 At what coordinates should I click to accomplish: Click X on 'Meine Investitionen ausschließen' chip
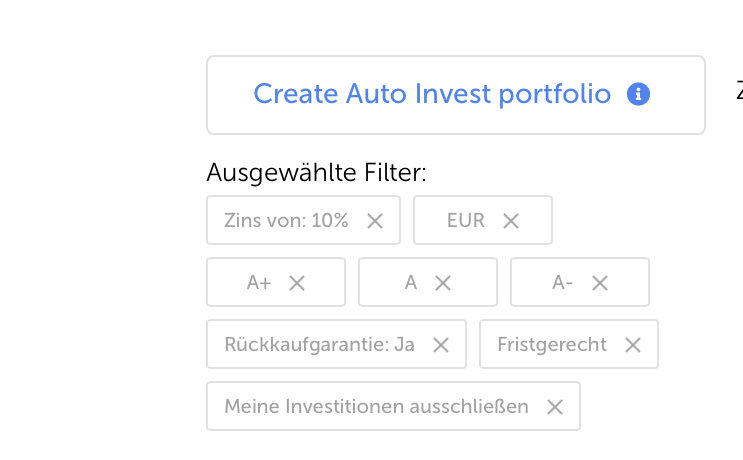(x=555, y=407)
